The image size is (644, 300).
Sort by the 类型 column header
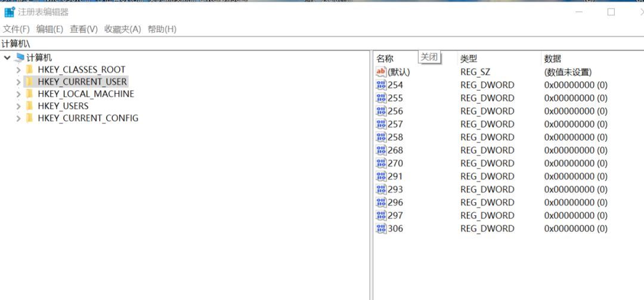498,59
